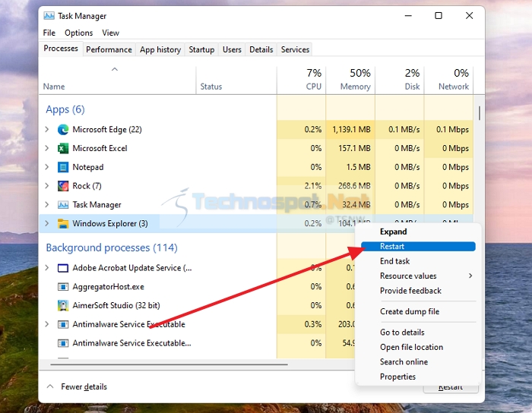Expand Adobe Acrobat Update Service row
Viewport: 532px width, 413px height.
[x=47, y=268]
